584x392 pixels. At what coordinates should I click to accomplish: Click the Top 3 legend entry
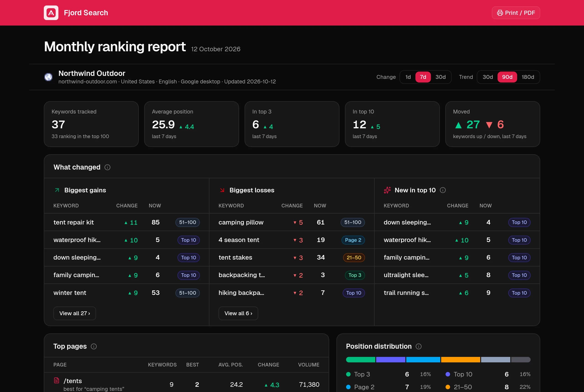pos(388,374)
